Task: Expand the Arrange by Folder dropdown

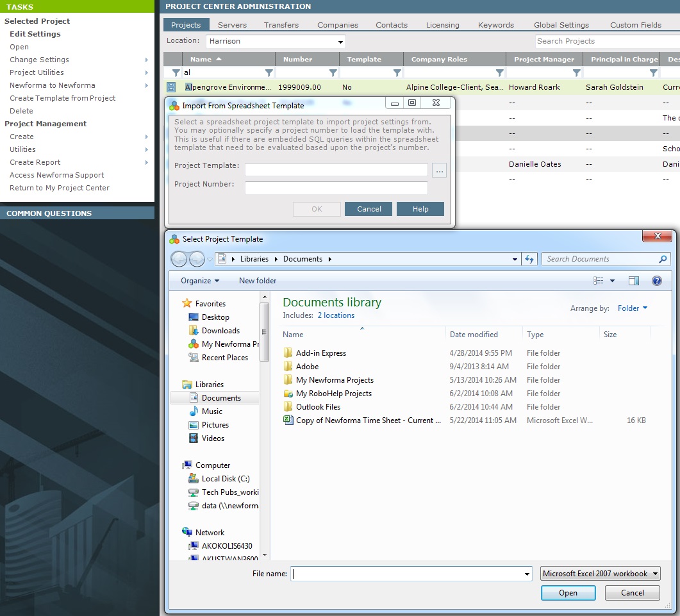Action: pos(633,308)
